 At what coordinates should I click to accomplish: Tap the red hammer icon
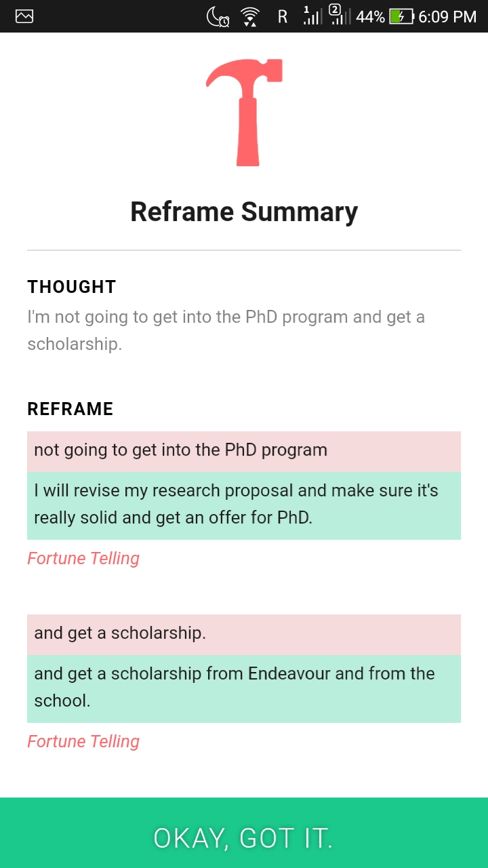244,112
